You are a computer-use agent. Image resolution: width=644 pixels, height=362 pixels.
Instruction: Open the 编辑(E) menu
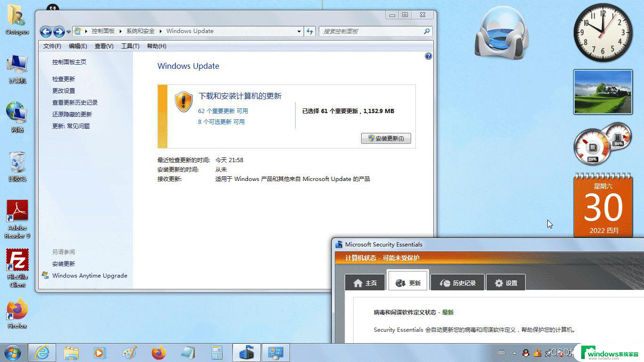point(78,46)
